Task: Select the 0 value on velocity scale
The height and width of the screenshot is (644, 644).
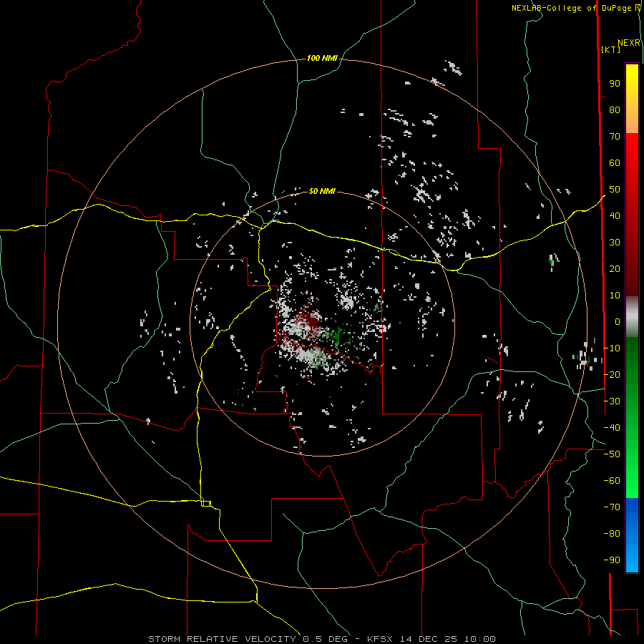Action: [x=618, y=321]
